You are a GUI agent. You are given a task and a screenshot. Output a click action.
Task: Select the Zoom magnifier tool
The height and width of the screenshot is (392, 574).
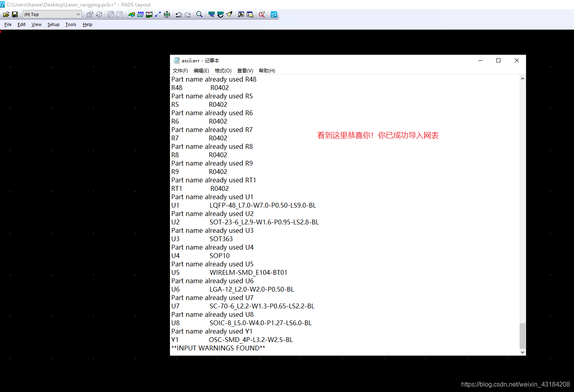pos(199,14)
